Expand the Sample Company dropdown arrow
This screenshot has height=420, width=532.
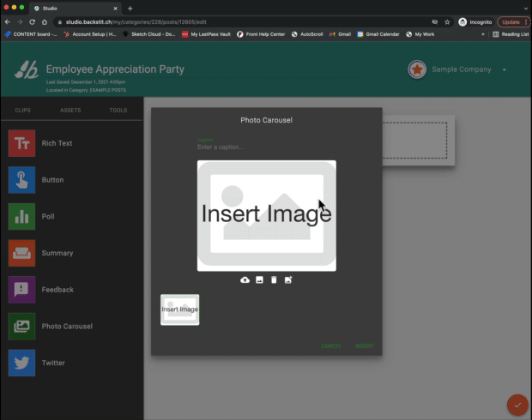tap(505, 69)
